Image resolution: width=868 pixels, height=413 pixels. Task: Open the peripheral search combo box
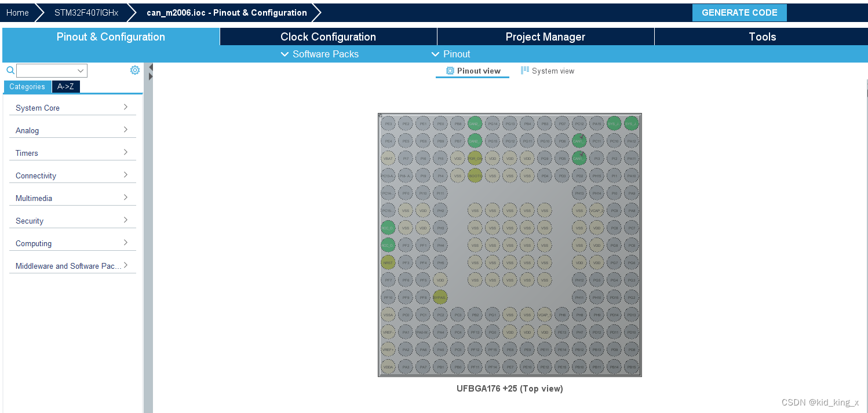point(52,71)
